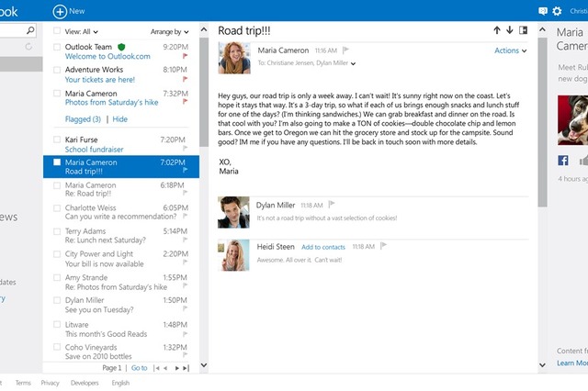
Task: Add Heidi Steen to contacts
Action: tap(323, 247)
